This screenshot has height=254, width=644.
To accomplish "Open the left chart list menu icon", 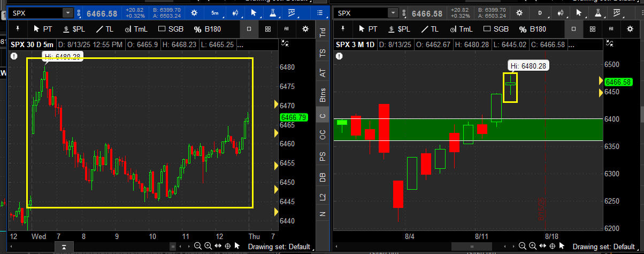I will coord(320,12).
